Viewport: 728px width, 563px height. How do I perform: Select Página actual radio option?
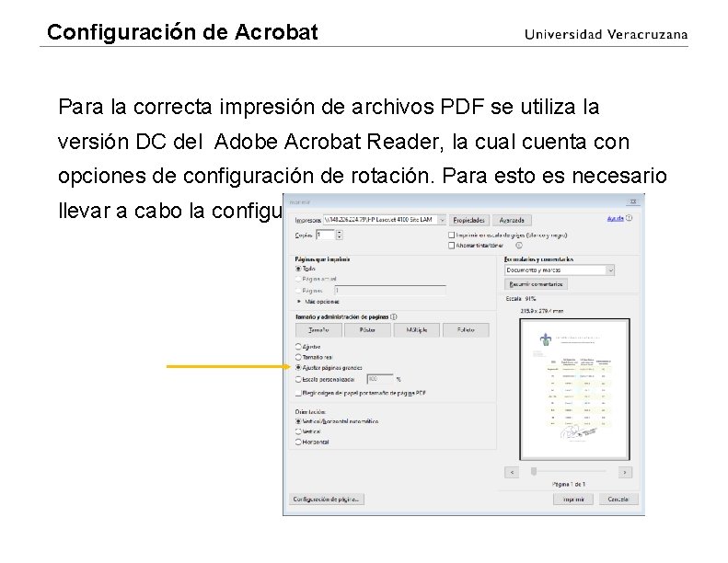298,280
